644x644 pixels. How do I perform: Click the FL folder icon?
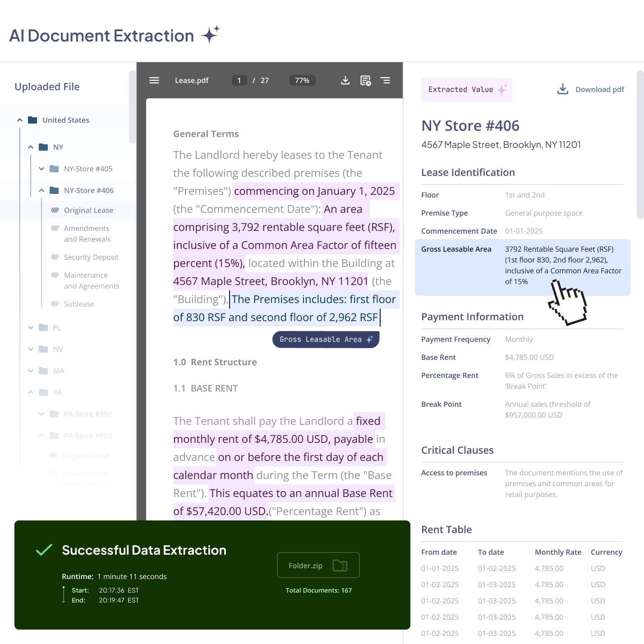pos(43,327)
